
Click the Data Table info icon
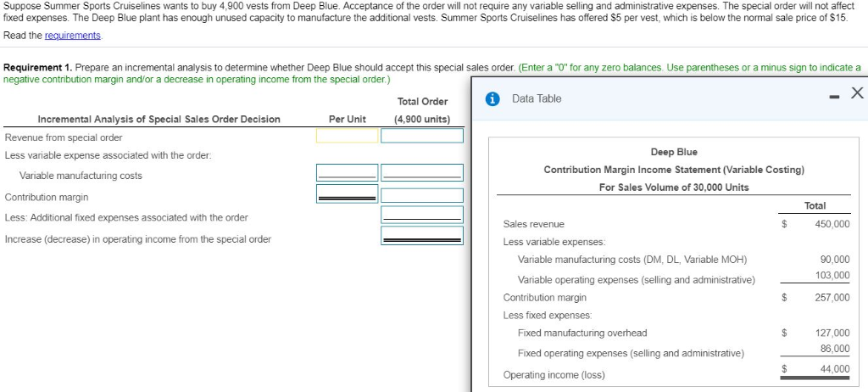[x=492, y=99]
